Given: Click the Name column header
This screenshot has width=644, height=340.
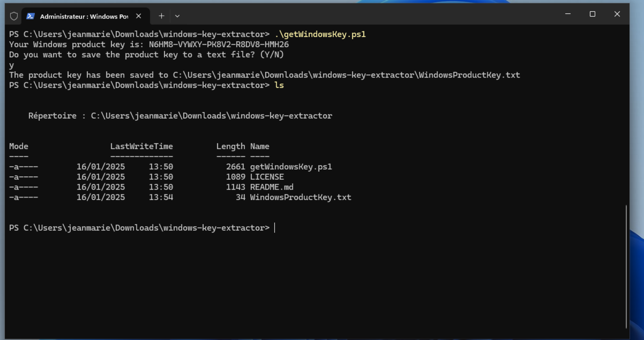Looking at the screenshot, I should [260, 146].
